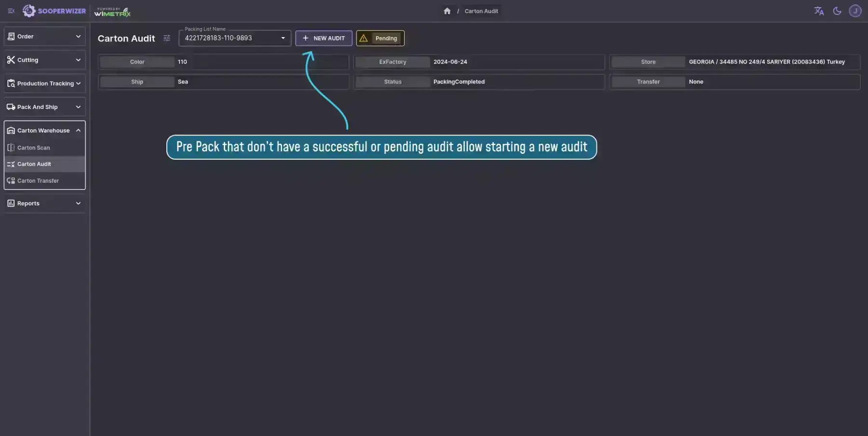The width and height of the screenshot is (868, 436).
Task: Select Carton Audit in the sidebar
Action: coord(45,164)
